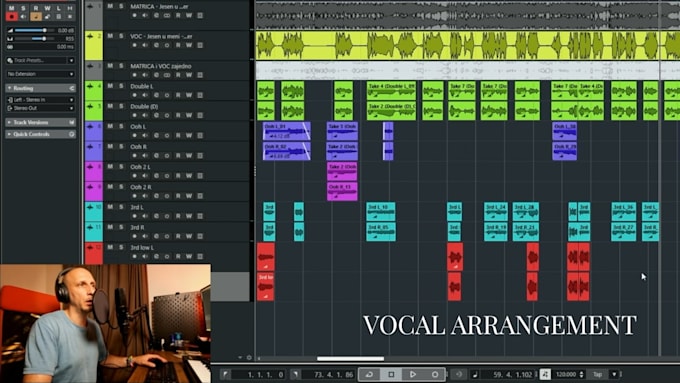Click the mono circle icon on 3rd low L
Image resolution: width=680 pixels, height=383 pixels.
tap(167, 256)
